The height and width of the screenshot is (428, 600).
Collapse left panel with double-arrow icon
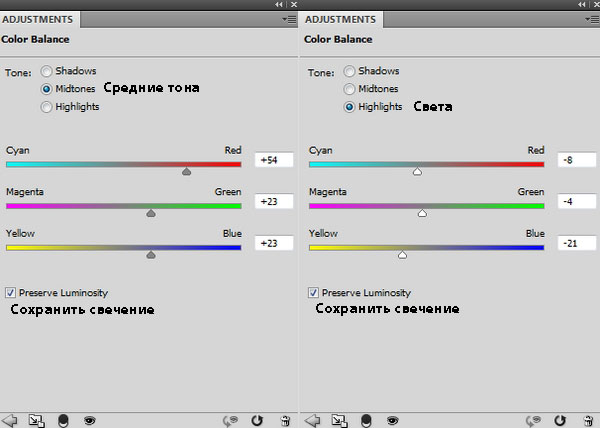click(279, 4)
